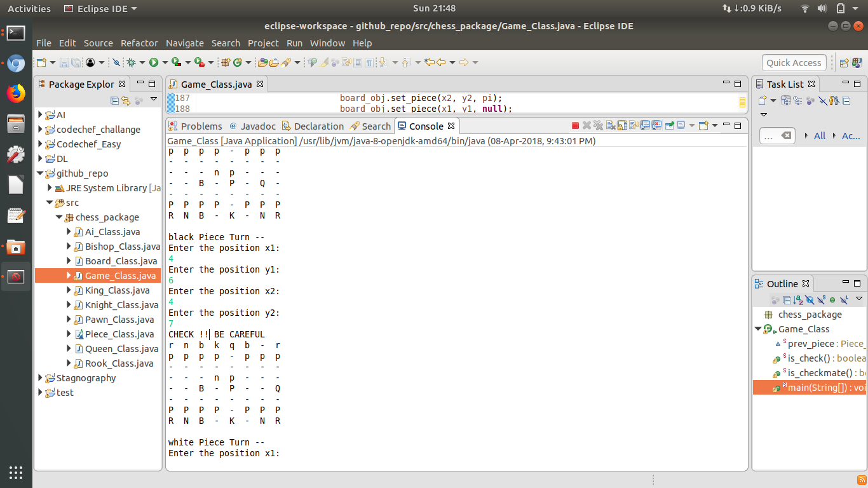The height and width of the screenshot is (488, 868).
Task: Open Package Explorer view menu triangle
Action: click(154, 99)
